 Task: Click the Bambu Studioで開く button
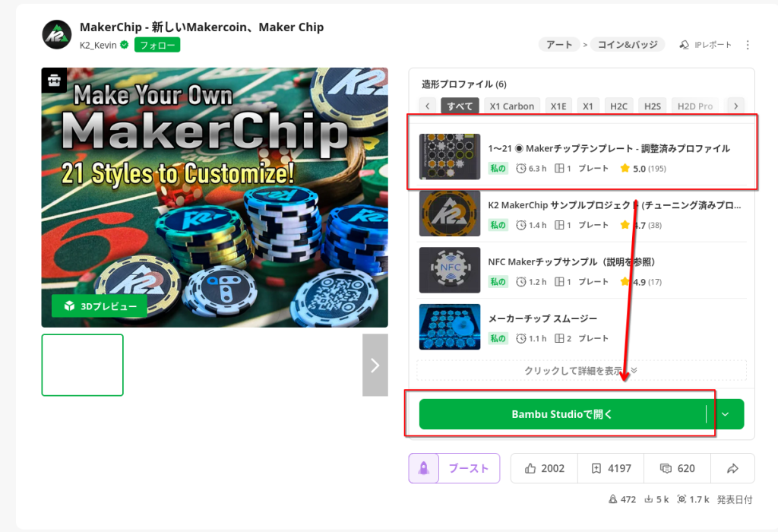click(562, 414)
